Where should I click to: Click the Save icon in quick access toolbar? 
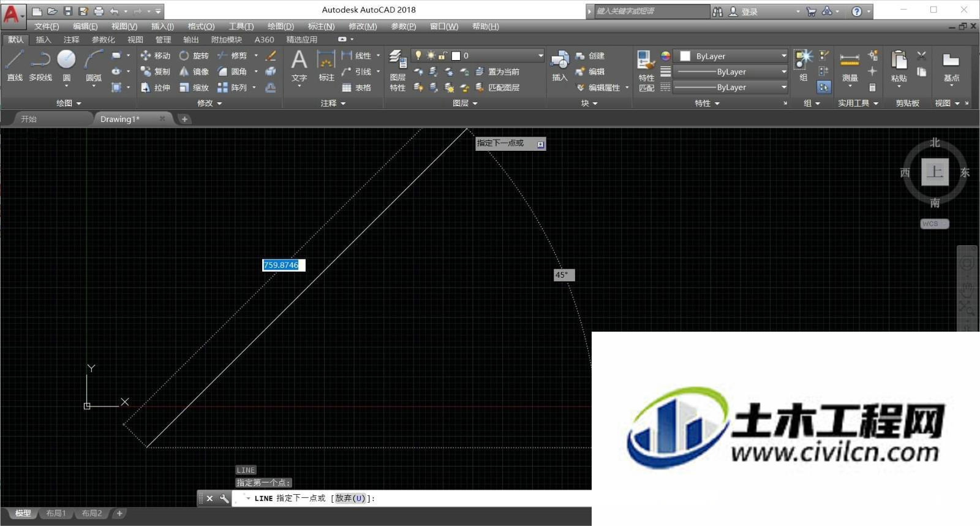pyautogui.click(x=68, y=11)
